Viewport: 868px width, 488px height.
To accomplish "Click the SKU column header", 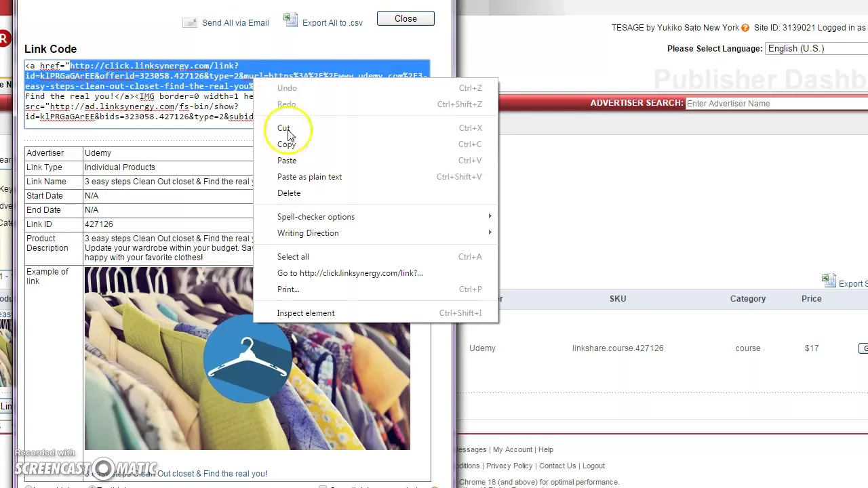I will (x=618, y=299).
